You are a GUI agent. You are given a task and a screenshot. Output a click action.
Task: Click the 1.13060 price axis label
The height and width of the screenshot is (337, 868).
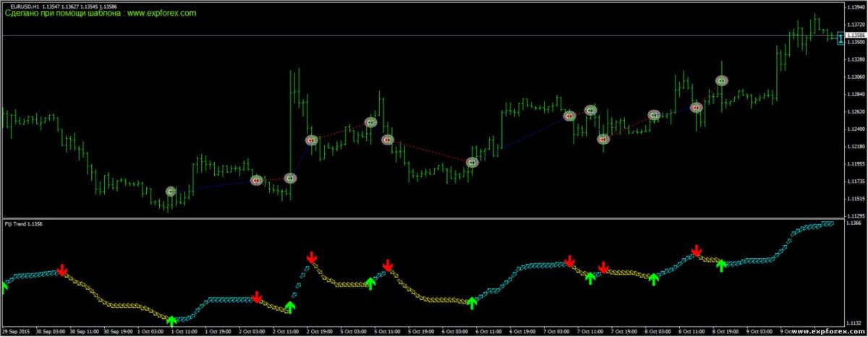(x=856, y=77)
